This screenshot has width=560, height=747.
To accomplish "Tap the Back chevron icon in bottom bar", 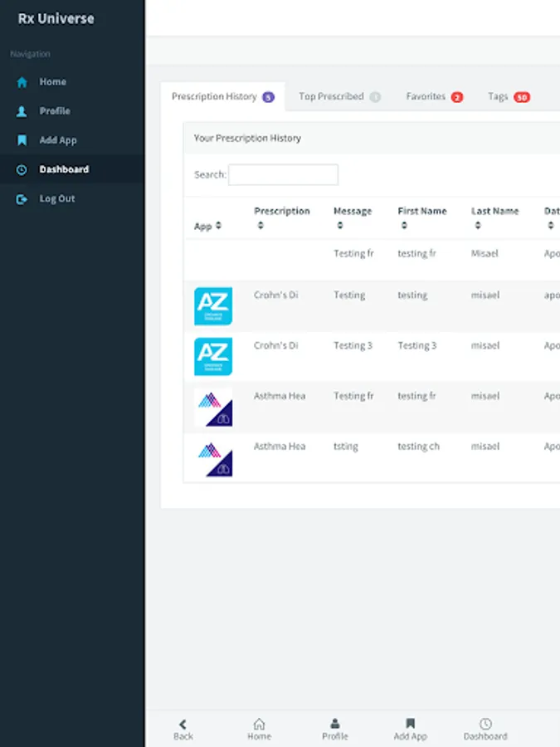I will (x=183, y=724).
